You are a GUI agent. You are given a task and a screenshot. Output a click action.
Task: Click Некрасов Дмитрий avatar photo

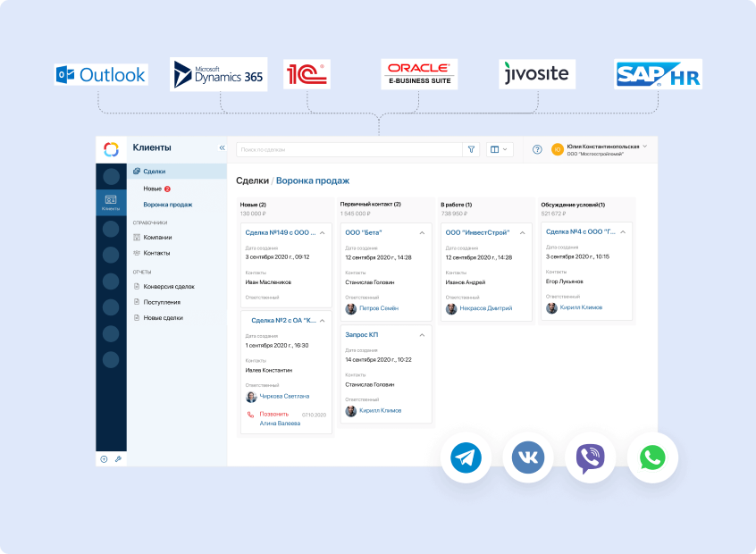(451, 308)
